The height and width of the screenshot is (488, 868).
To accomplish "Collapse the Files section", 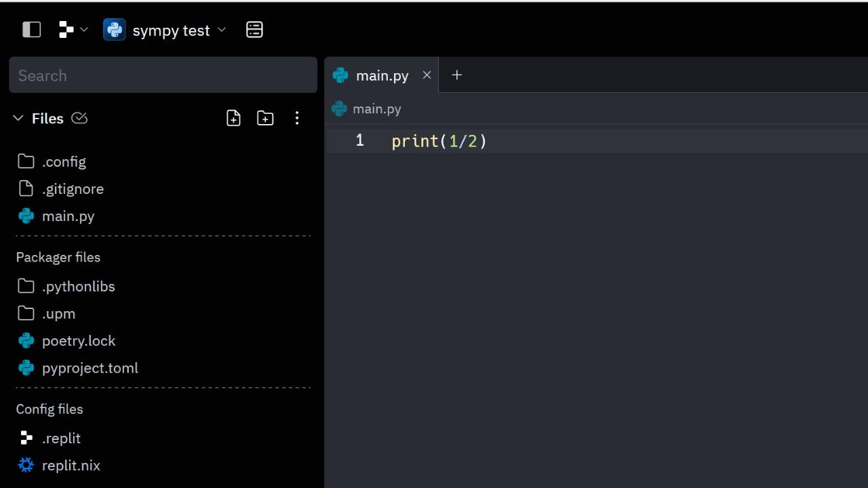I will click(x=18, y=119).
